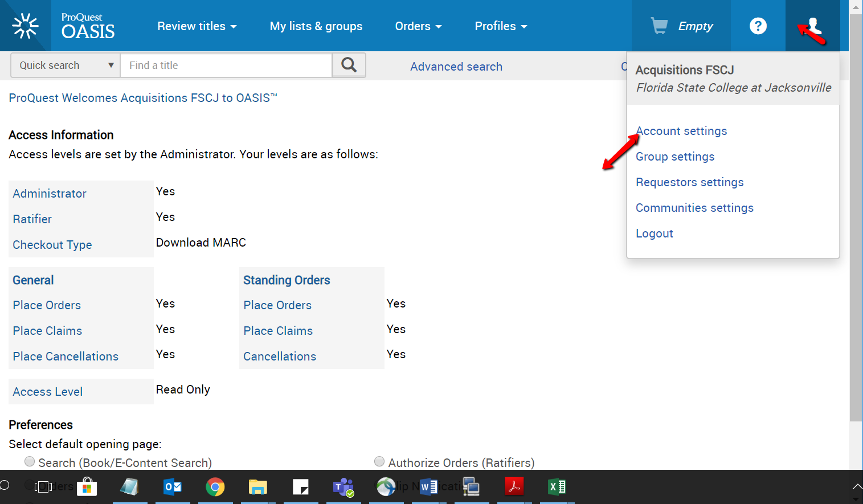Choose Requestors settings from user menu
The width and height of the screenshot is (863, 504).
pyautogui.click(x=690, y=182)
